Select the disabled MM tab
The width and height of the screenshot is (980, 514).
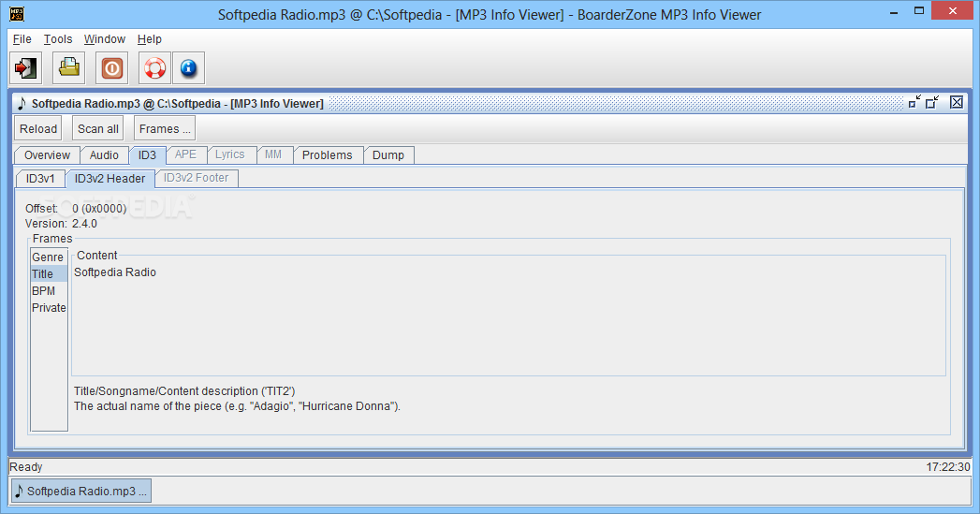(x=273, y=154)
